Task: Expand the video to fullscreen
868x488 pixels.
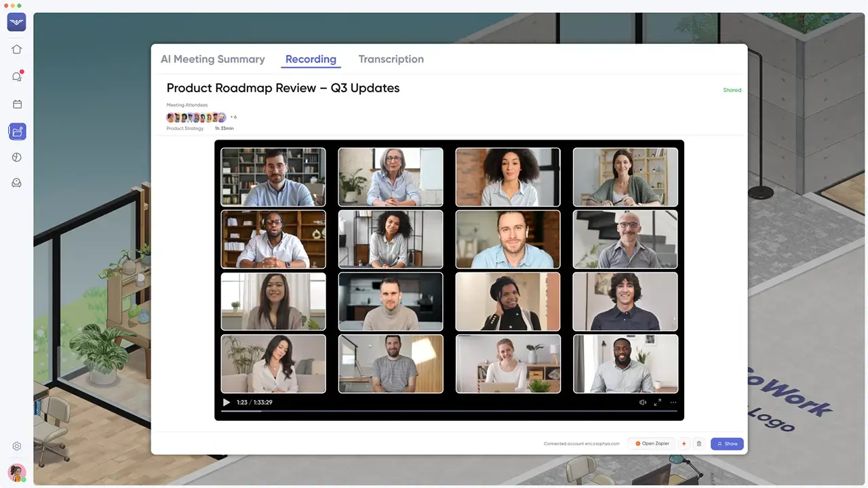Action: pyautogui.click(x=657, y=403)
